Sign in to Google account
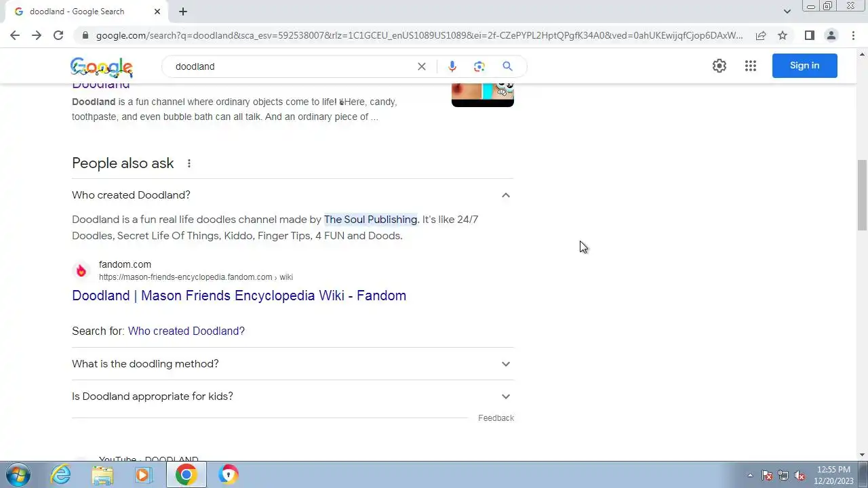The width and height of the screenshot is (868, 488). pyautogui.click(x=805, y=66)
